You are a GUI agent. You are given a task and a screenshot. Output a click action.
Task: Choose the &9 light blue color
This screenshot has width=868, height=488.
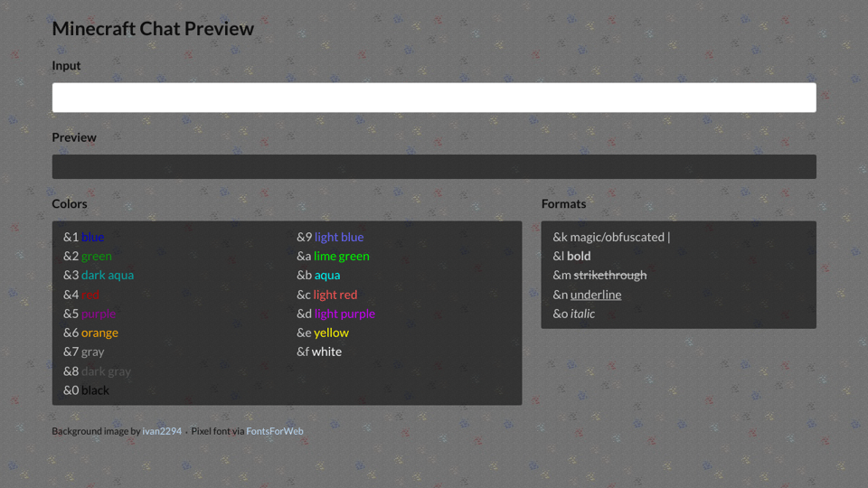pos(330,237)
